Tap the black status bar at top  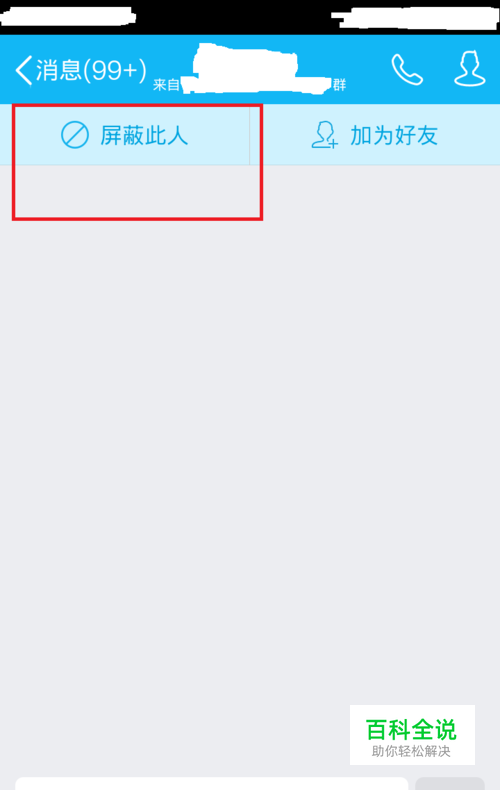click(250, 17)
